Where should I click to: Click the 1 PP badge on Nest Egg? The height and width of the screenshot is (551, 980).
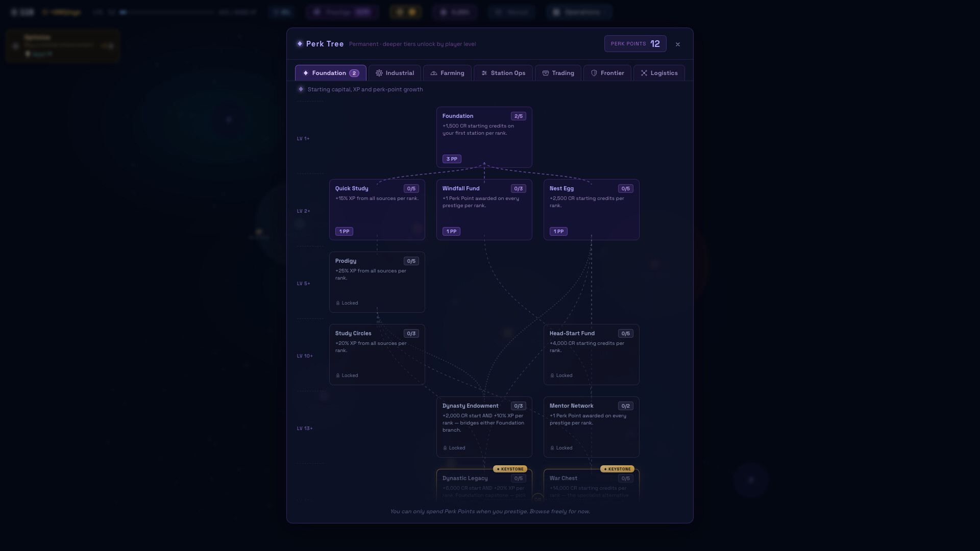(558, 232)
